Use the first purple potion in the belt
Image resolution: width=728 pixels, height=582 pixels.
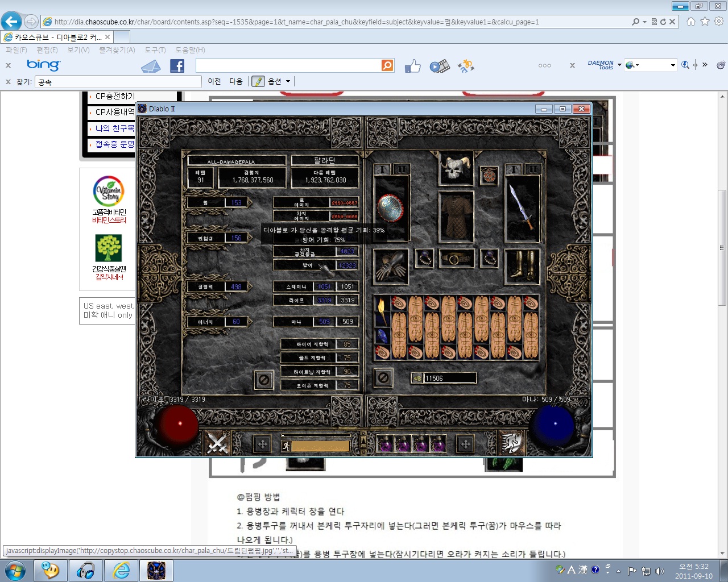(385, 443)
